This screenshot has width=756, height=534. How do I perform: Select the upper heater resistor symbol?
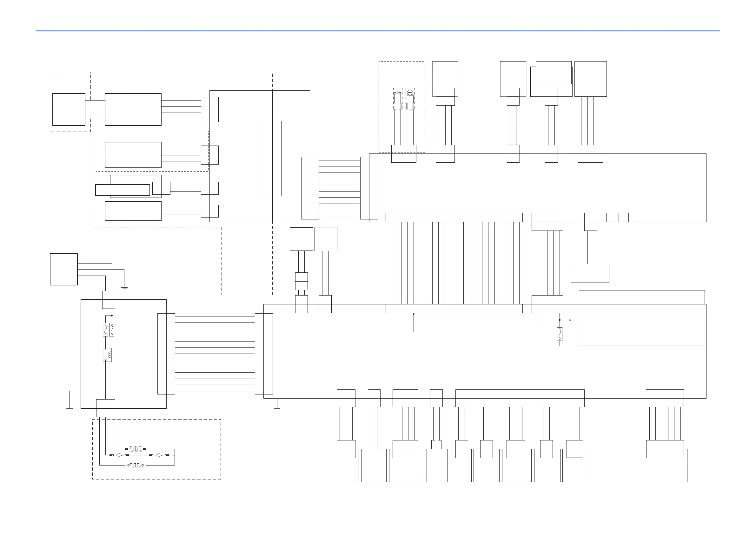(135, 449)
